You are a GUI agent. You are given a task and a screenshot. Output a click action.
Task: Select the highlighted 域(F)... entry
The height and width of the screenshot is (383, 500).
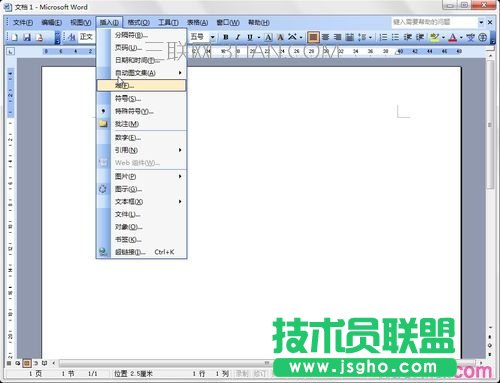click(x=141, y=85)
